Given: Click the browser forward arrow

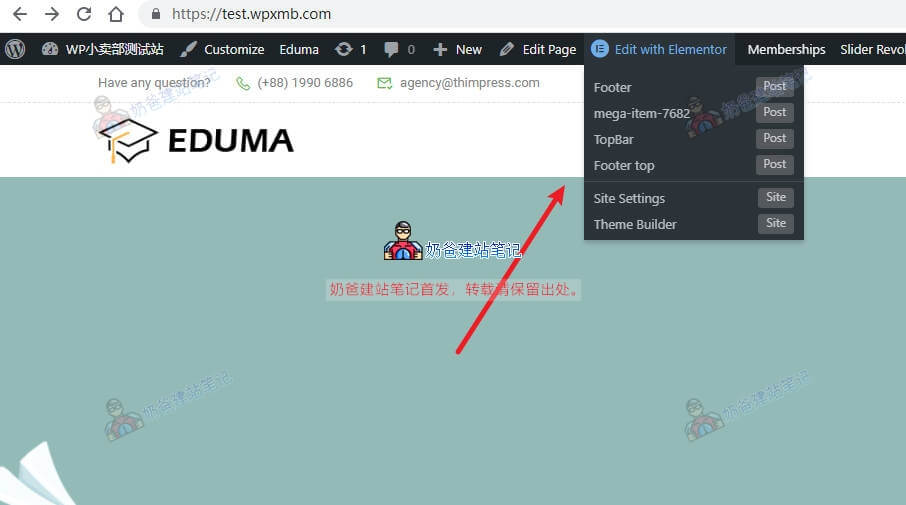Looking at the screenshot, I should point(52,14).
